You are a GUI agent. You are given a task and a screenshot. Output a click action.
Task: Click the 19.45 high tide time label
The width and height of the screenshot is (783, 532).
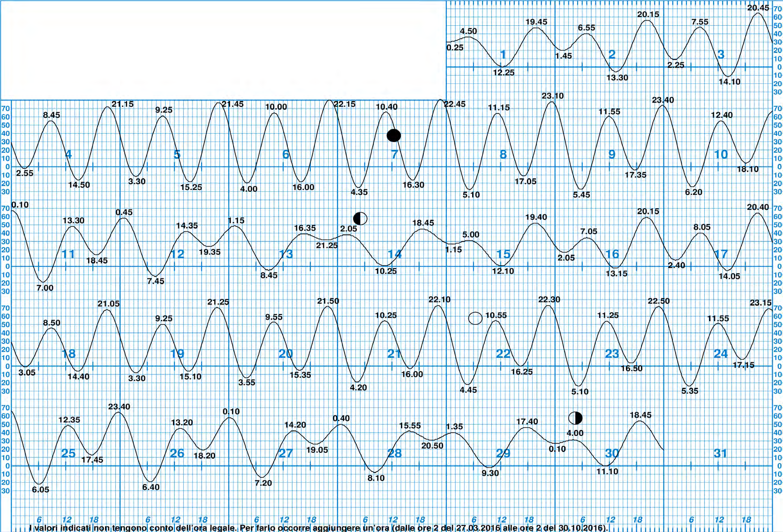click(536, 22)
